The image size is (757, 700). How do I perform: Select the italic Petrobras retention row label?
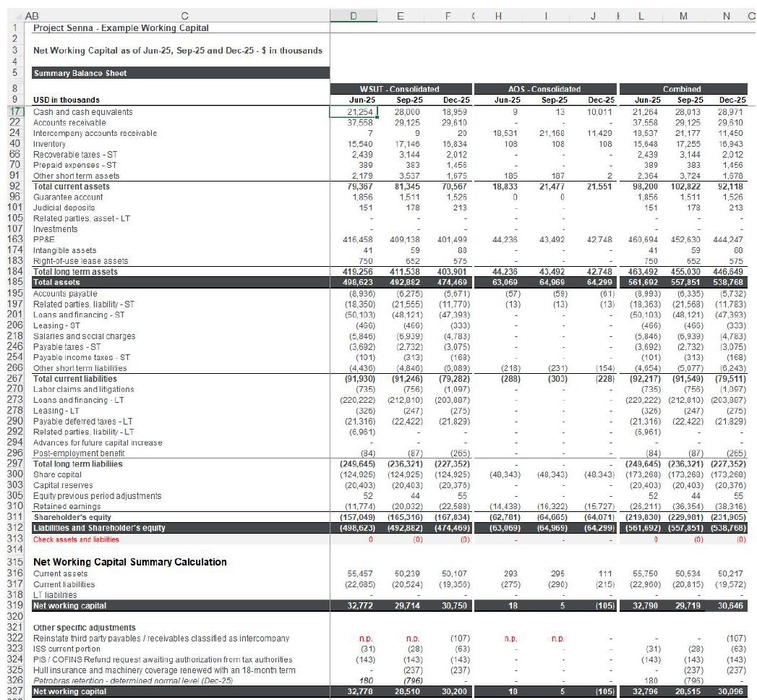(133, 680)
